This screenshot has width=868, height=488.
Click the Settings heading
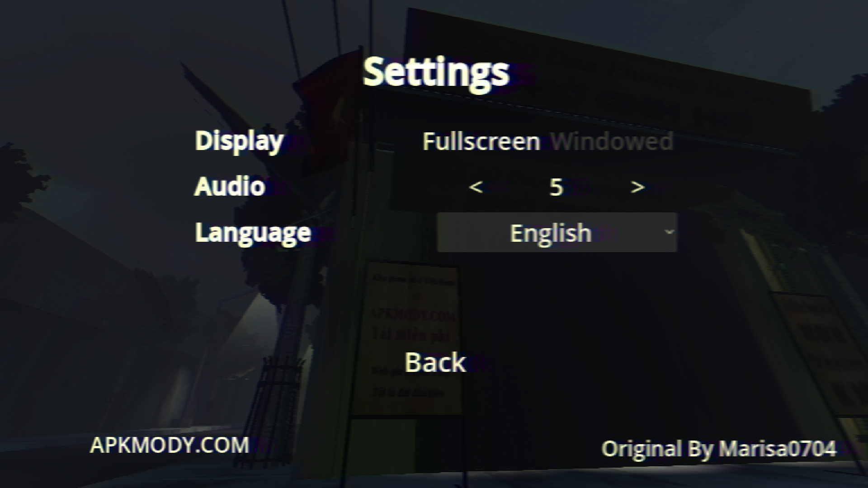pos(436,72)
